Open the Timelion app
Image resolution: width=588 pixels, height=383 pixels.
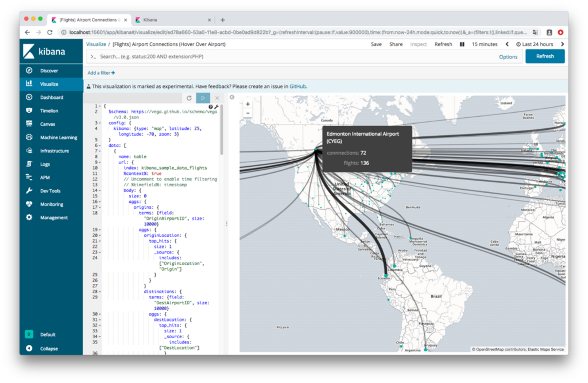point(49,110)
